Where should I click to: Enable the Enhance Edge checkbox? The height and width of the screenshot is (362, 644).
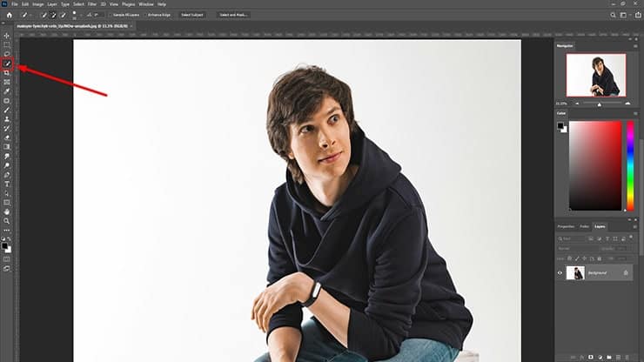coord(149,15)
